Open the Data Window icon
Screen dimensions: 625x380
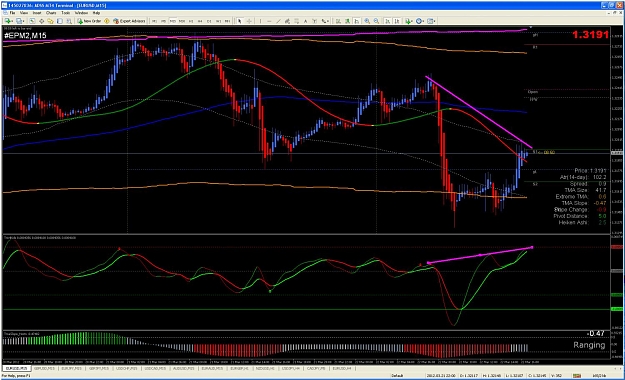(41, 21)
